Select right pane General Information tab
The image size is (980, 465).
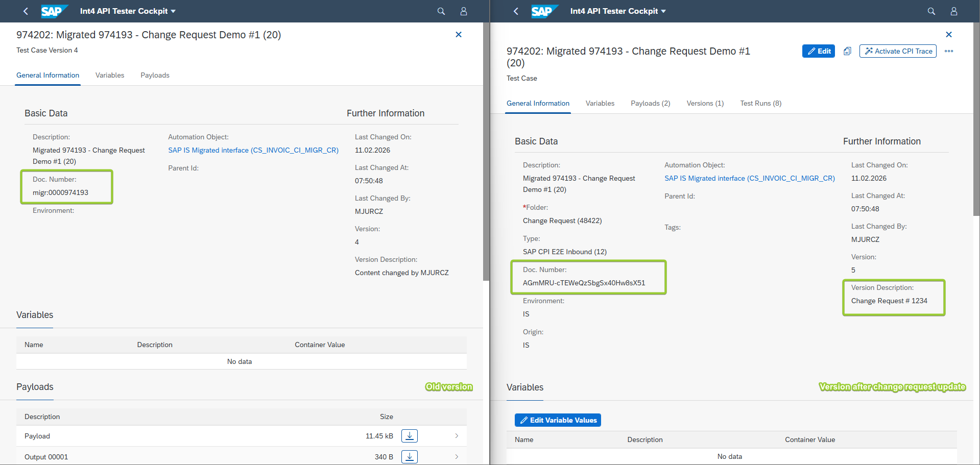pos(538,103)
